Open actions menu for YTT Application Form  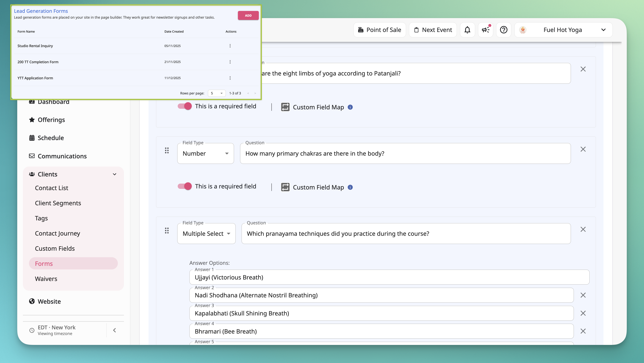click(230, 78)
